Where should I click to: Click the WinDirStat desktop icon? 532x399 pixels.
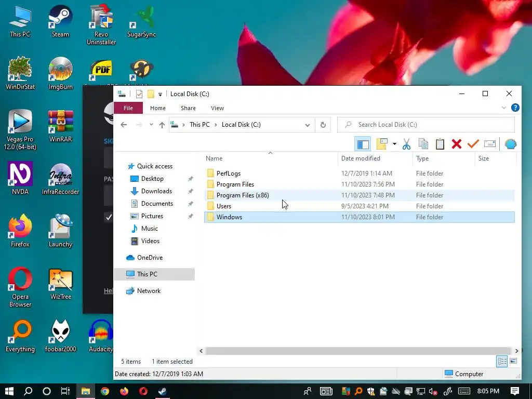pyautogui.click(x=20, y=73)
